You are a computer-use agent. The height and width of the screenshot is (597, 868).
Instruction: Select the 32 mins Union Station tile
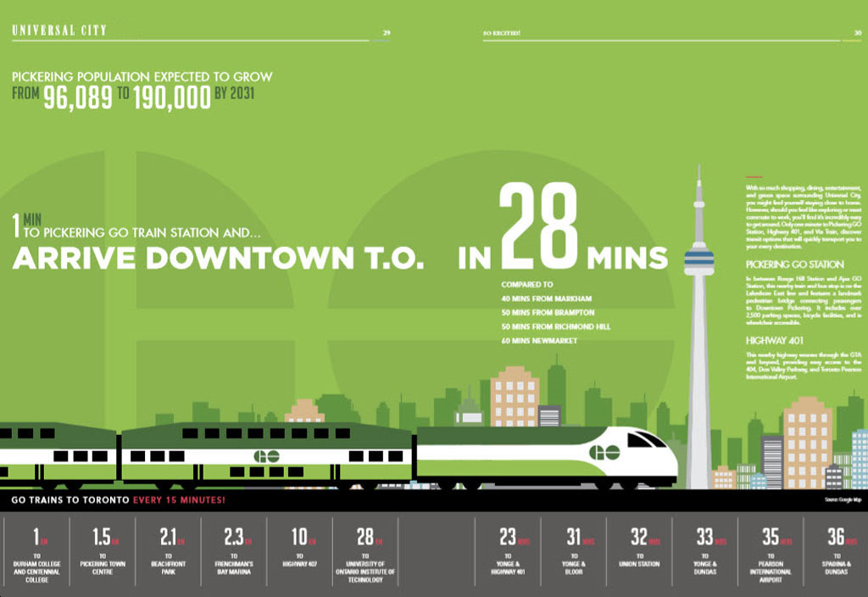(x=638, y=552)
